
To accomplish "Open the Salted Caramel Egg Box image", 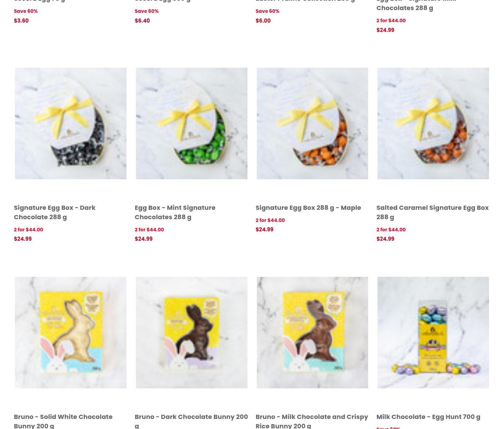I will (433, 123).
